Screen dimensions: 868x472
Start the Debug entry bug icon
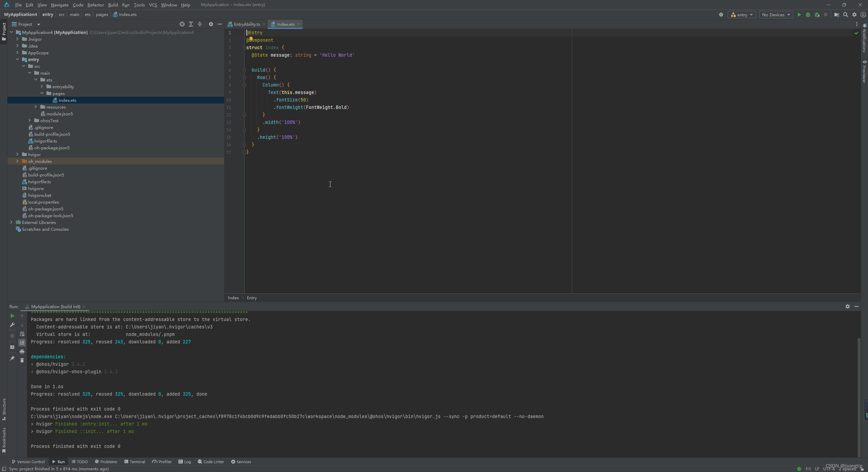coord(808,15)
